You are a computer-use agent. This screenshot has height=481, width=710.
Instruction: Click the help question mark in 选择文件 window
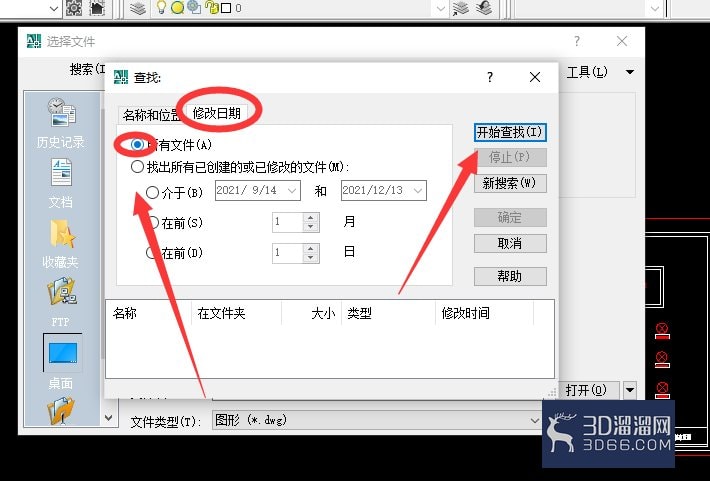tap(576, 41)
